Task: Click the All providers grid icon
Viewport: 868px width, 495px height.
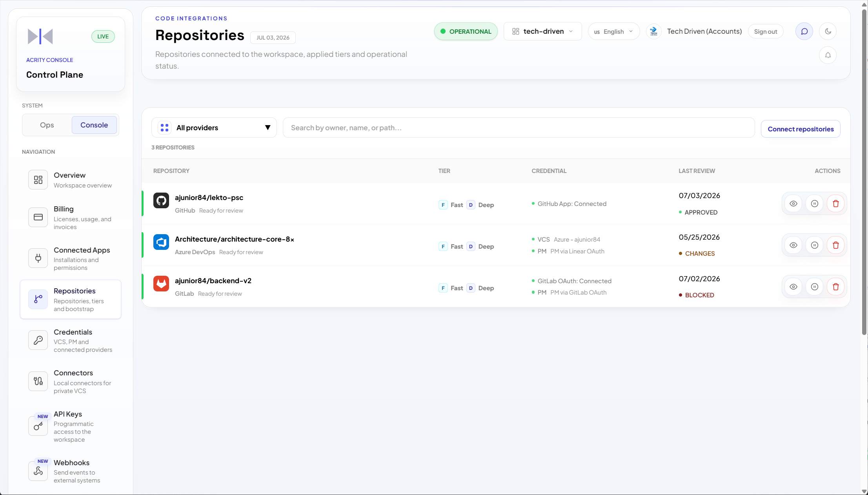Action: pyautogui.click(x=164, y=128)
